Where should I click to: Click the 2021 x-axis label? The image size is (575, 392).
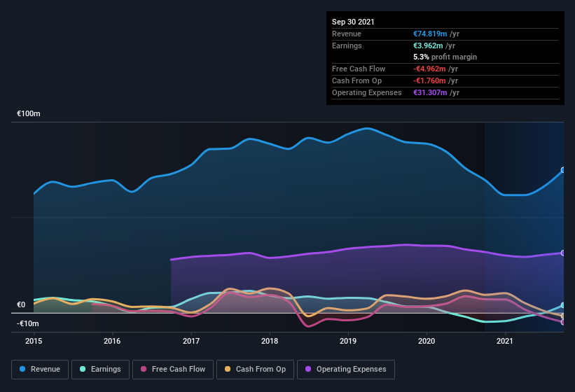(505, 341)
